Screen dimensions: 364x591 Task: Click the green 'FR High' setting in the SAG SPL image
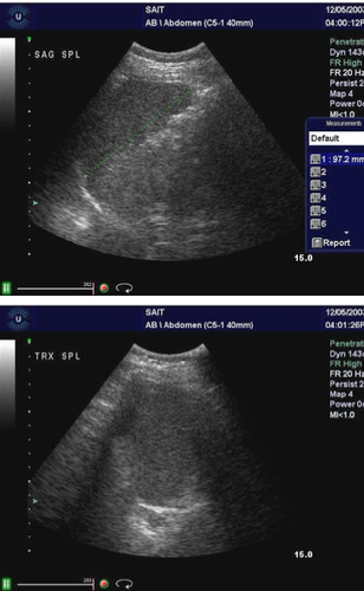[x=346, y=63]
